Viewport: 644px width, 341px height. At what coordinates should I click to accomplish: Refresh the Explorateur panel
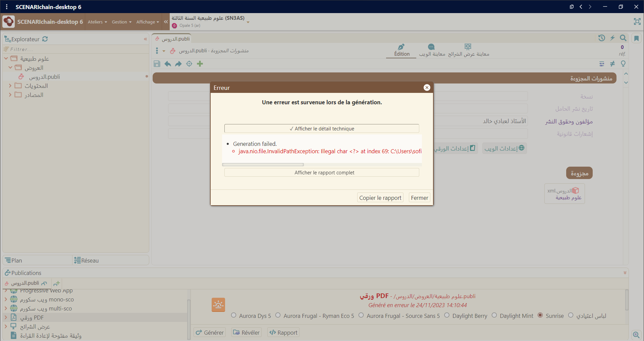pos(45,39)
